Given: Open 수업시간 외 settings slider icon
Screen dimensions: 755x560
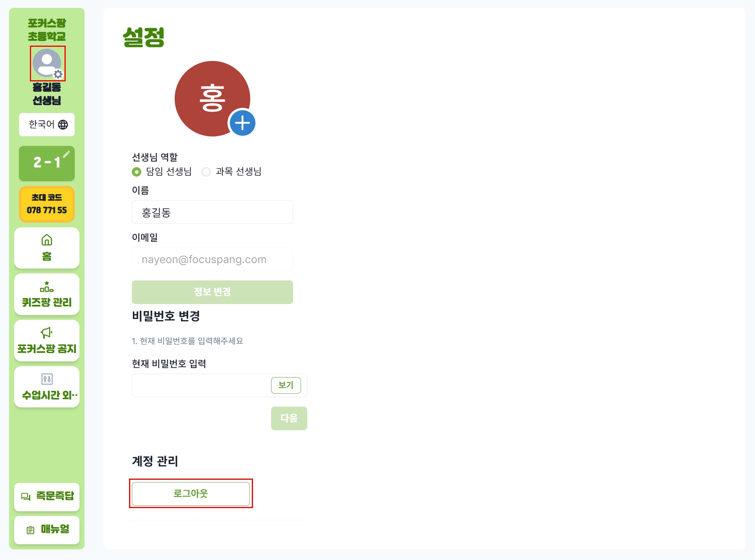Looking at the screenshot, I should coord(47,379).
